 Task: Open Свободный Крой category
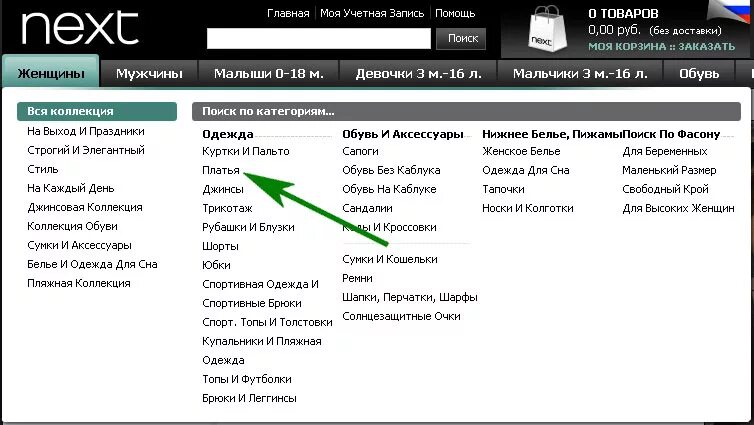point(665,189)
